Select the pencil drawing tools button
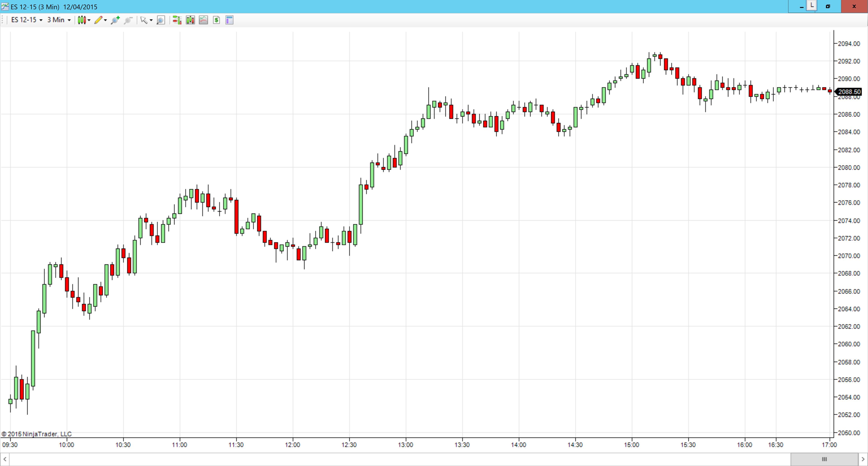Viewport: 868px width, 466px height. click(98, 20)
